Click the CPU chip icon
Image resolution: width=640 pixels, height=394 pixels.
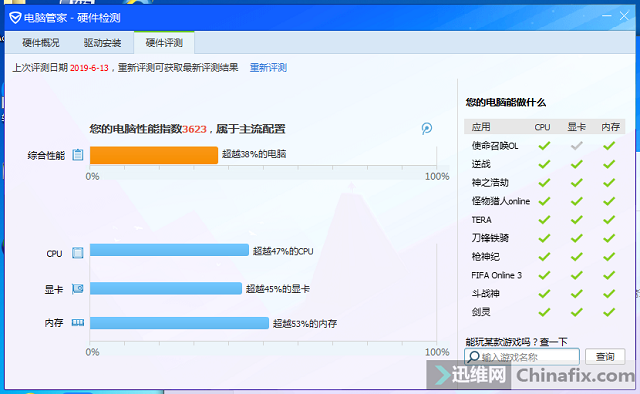pyautogui.click(x=78, y=253)
